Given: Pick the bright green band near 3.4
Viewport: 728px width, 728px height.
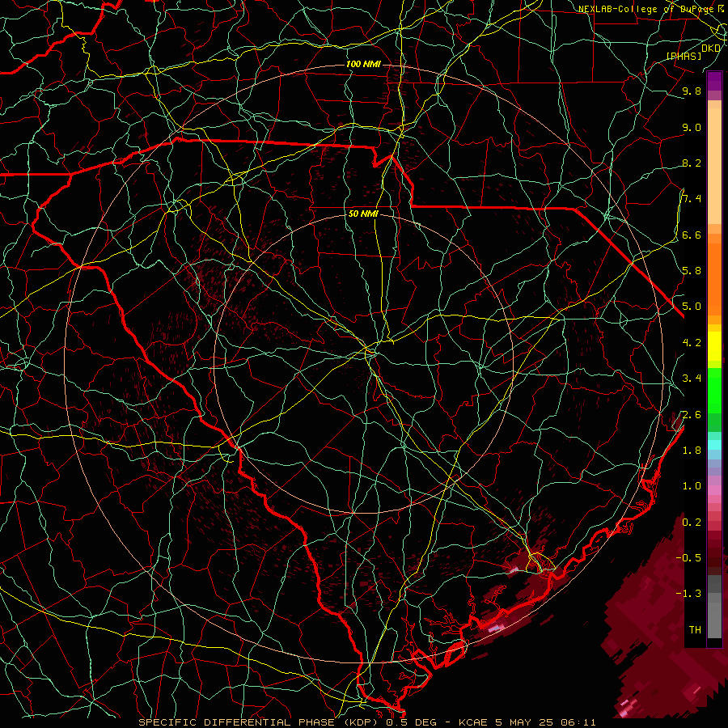Looking at the screenshot, I should [714, 389].
